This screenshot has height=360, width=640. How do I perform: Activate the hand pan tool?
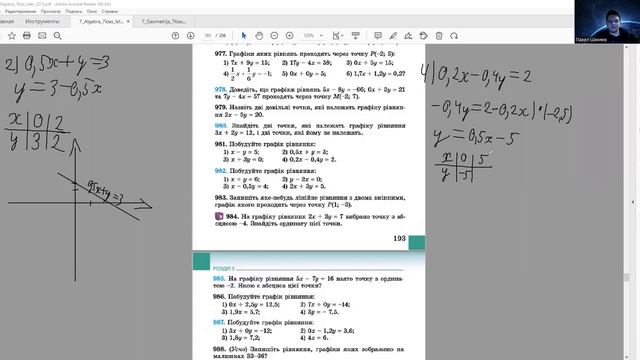259,36
